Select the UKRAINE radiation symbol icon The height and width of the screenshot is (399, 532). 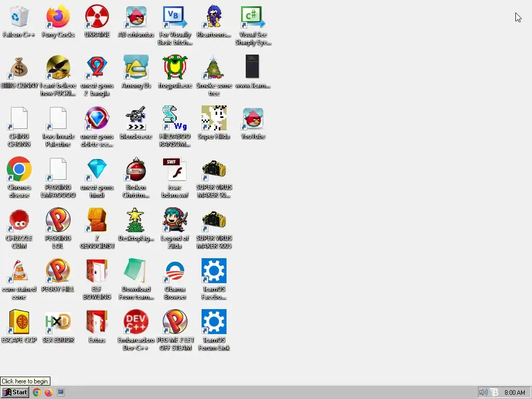point(97,16)
